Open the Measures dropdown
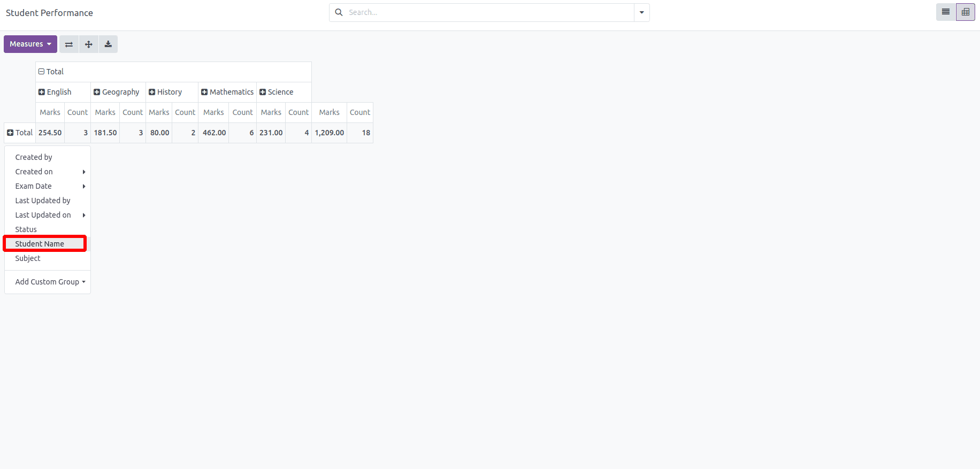 30,44
